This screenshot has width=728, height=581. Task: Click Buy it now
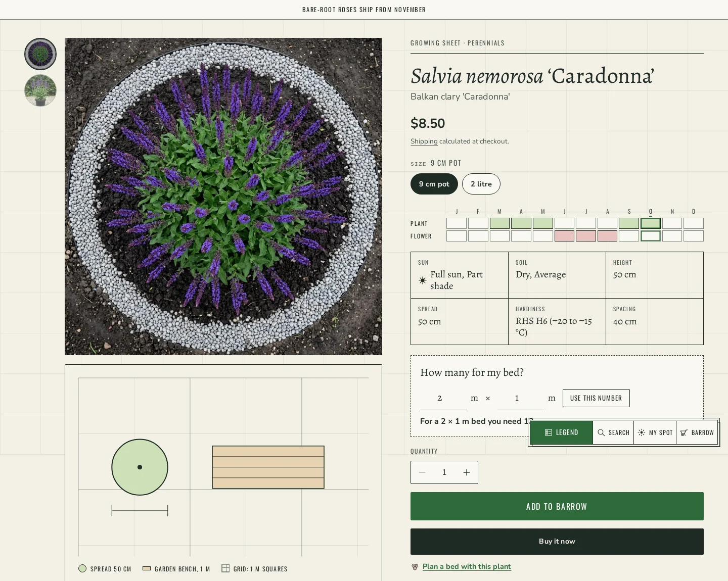pos(557,542)
